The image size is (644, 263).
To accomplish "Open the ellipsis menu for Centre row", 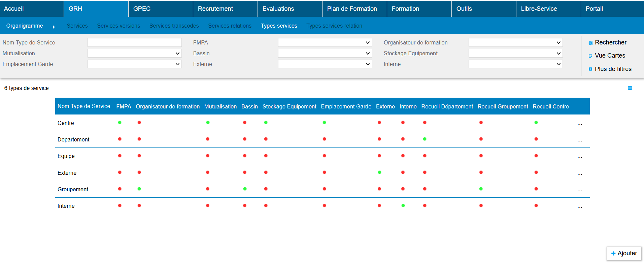I will [x=580, y=124].
